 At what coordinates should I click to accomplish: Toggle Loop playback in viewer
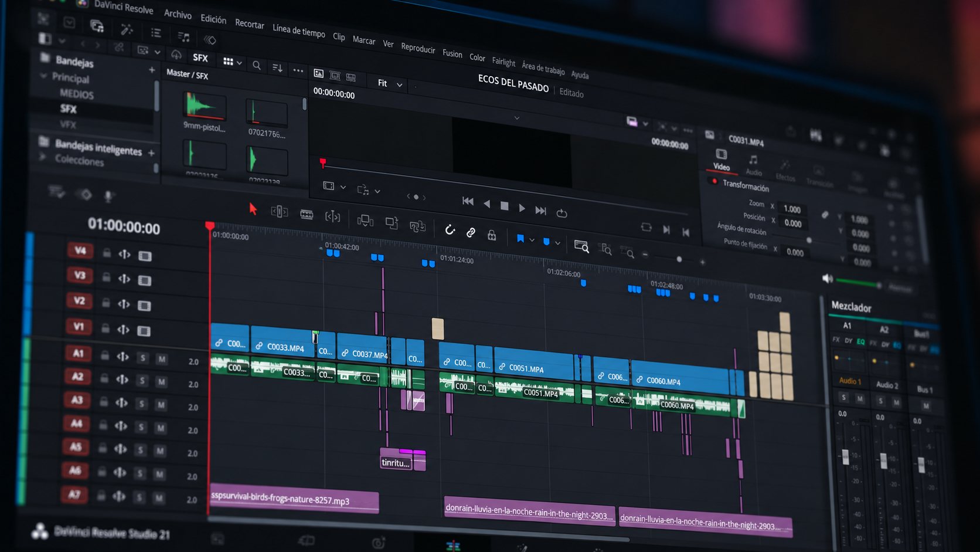(x=562, y=214)
